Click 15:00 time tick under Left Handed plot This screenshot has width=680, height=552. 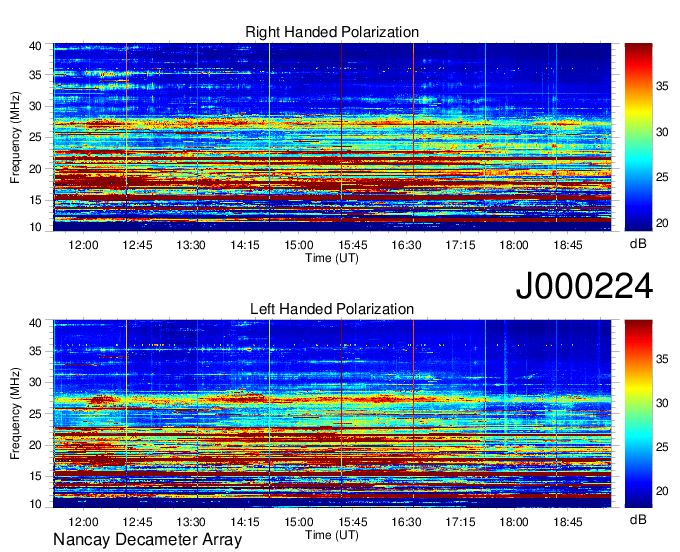(x=299, y=522)
